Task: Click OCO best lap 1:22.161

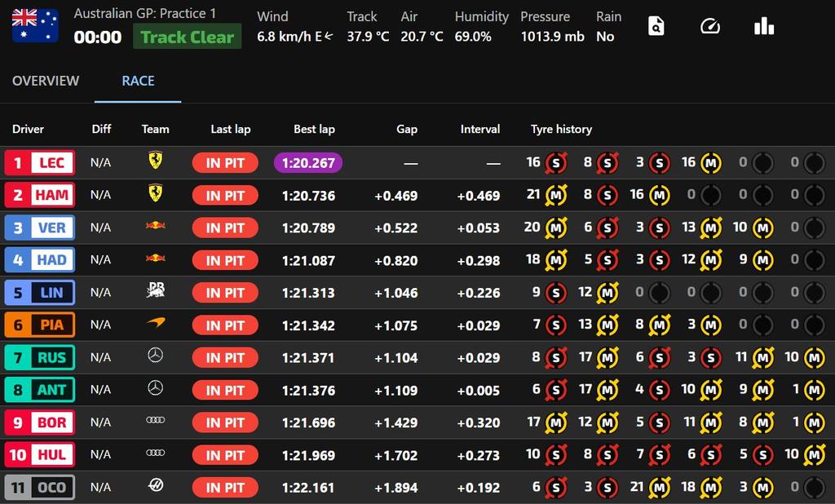Action: click(x=308, y=488)
